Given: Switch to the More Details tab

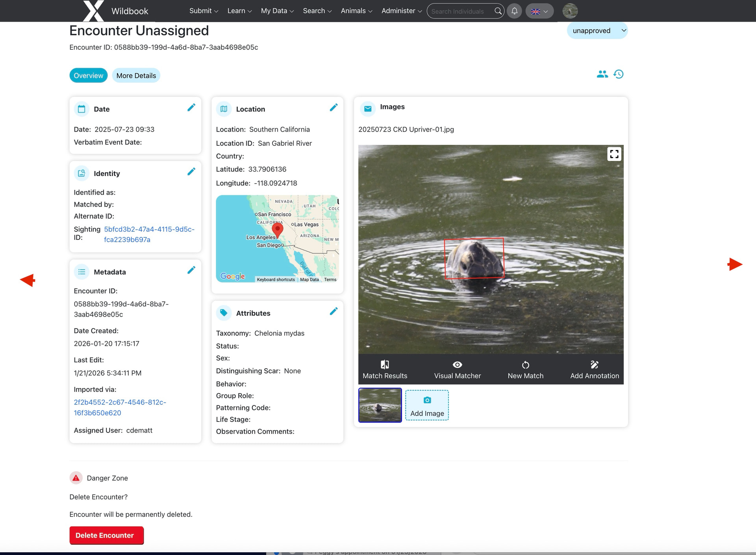Looking at the screenshot, I should tap(136, 76).
